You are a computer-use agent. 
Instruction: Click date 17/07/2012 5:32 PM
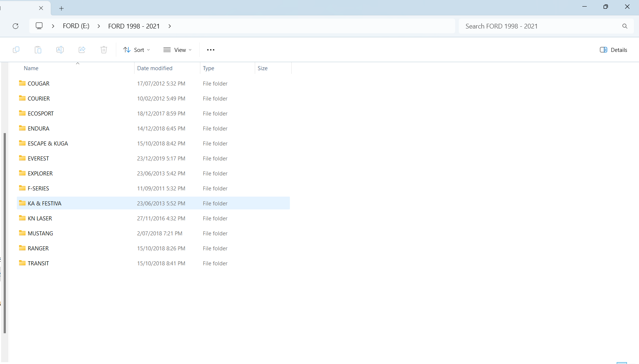coord(161,83)
